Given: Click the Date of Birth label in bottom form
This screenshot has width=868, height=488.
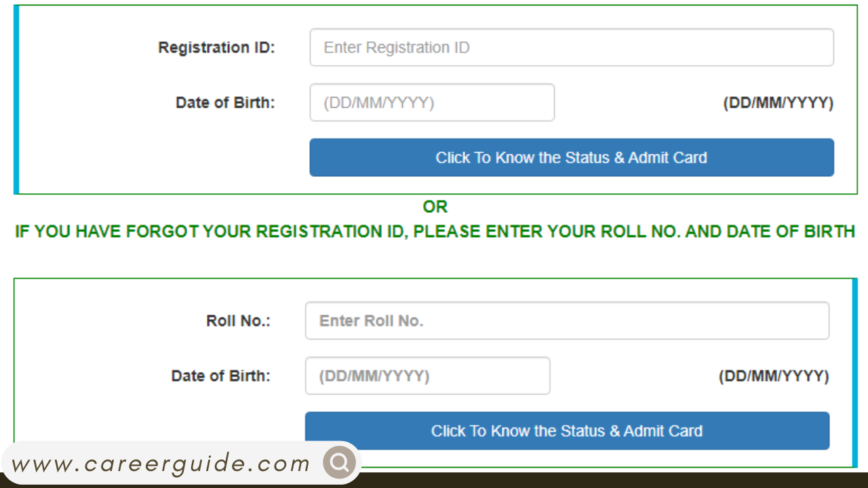Looking at the screenshot, I should (x=220, y=375).
